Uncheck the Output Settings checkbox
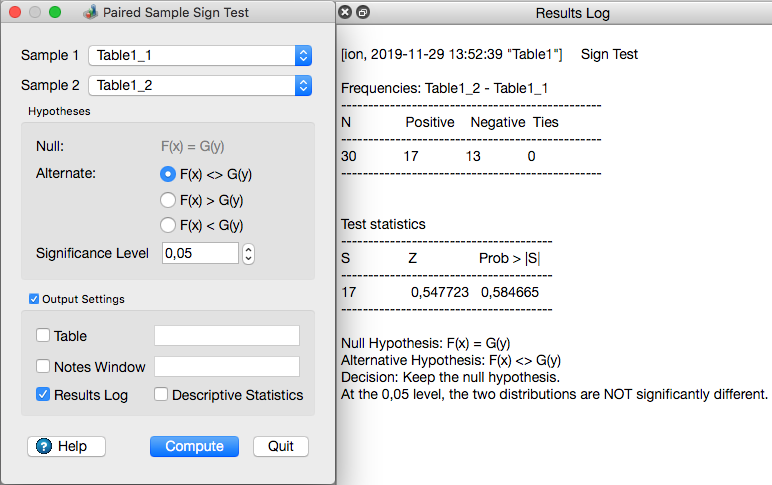This screenshot has height=485, width=772. (35, 298)
